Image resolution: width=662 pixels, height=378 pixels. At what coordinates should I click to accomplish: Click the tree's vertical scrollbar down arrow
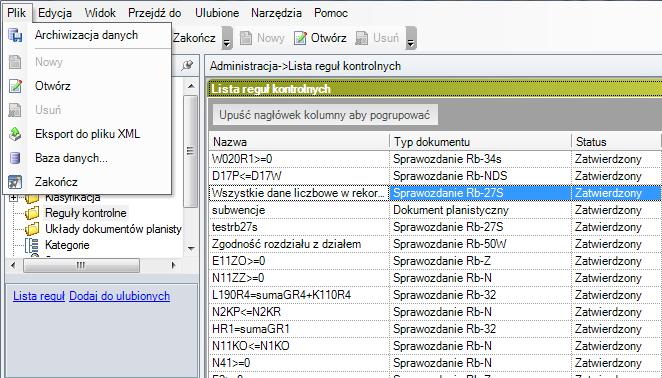coord(191,248)
